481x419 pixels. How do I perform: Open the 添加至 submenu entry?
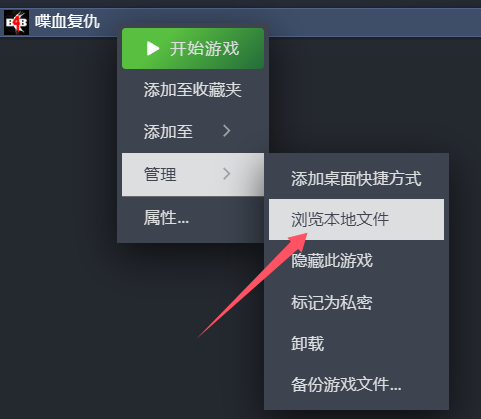[193, 131]
